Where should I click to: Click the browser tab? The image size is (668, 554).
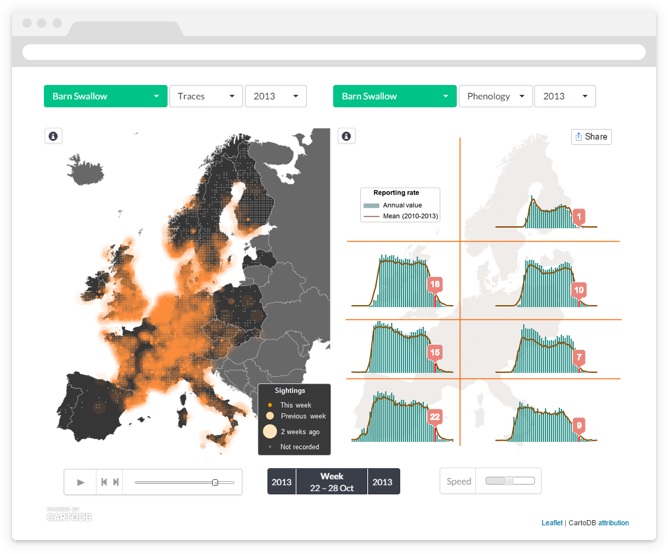[125, 29]
